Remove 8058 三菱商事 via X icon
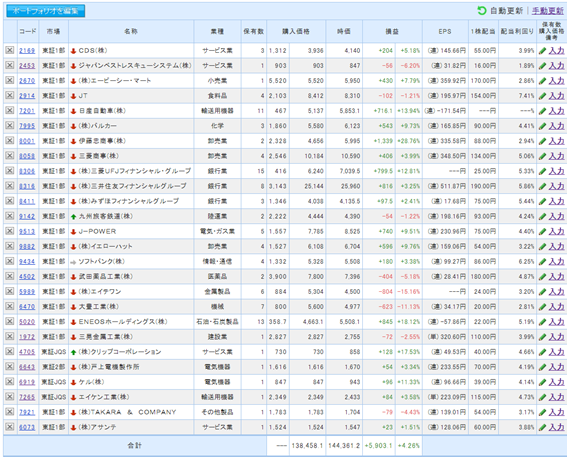The width and height of the screenshot is (567, 457). (10, 156)
